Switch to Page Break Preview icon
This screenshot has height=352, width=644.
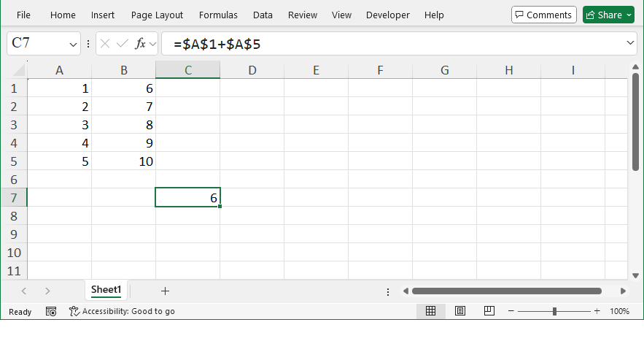[x=489, y=311]
